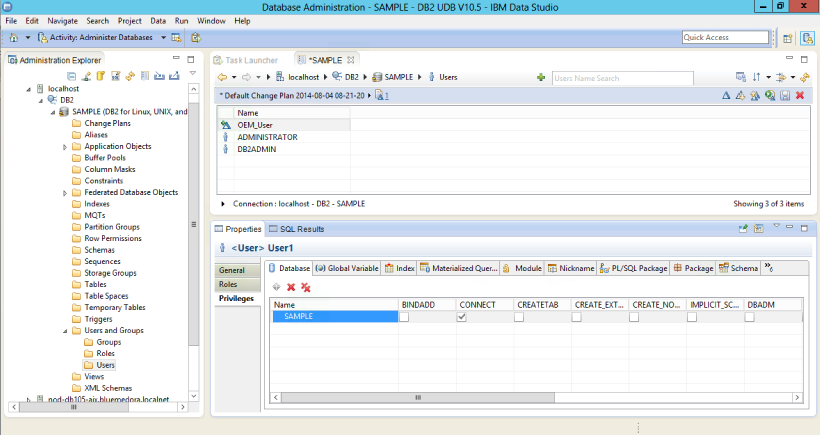Open the Schema privileges tab
820x435 pixels.
click(738, 268)
